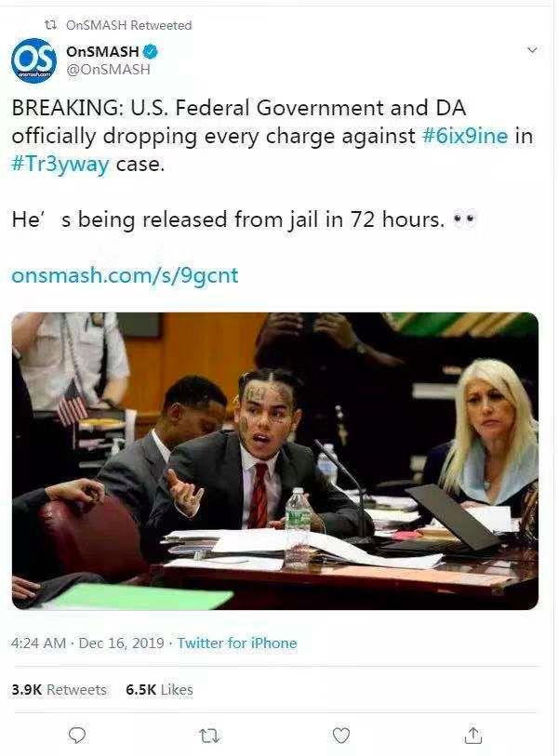Screen dimensions: 558x756
Task: Open the #6ix9ine hashtag
Action: click(465, 136)
